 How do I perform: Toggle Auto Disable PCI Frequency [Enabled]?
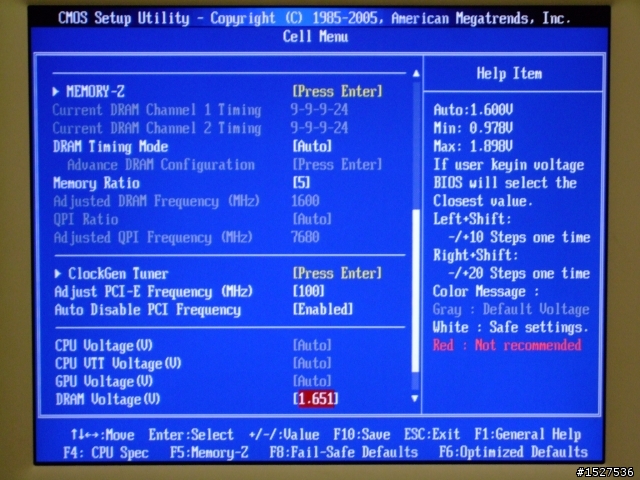[x=322, y=309]
